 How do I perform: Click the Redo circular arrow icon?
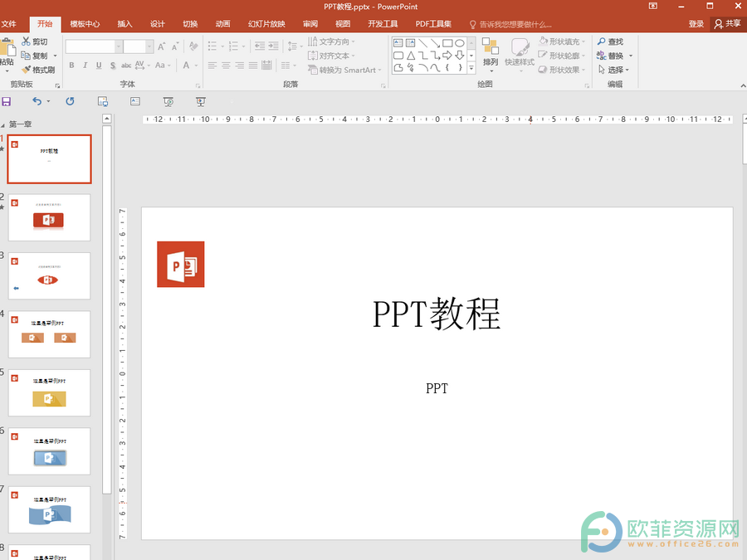(x=70, y=101)
